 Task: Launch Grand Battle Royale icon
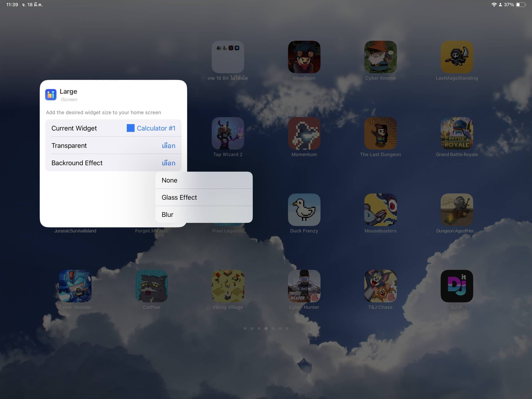457,133
